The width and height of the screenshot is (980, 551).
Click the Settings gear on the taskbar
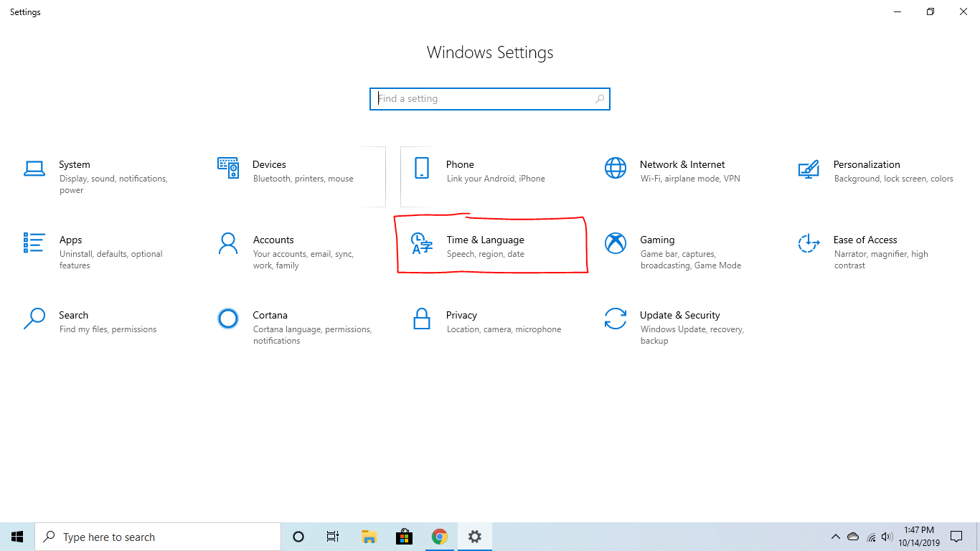[474, 537]
